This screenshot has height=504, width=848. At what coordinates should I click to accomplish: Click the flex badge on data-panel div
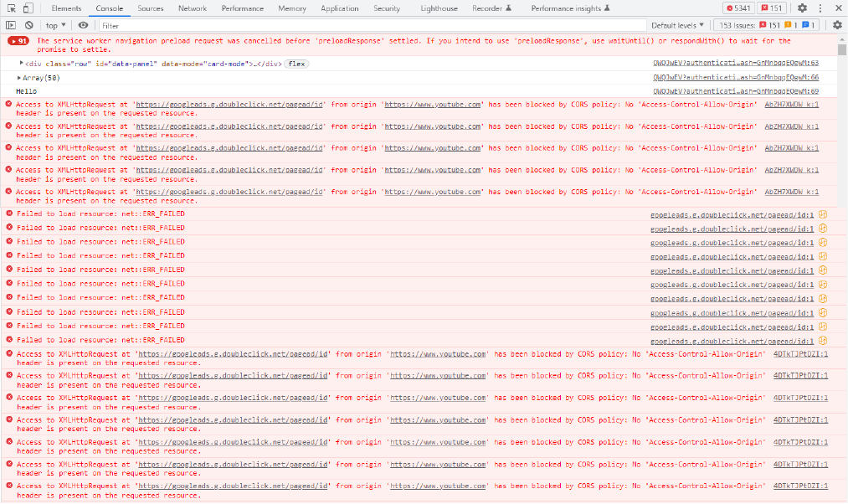tap(297, 64)
